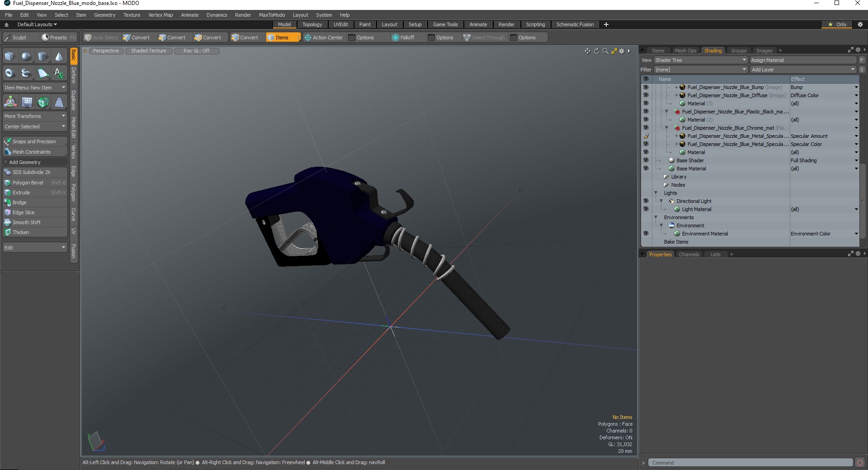Click the Shading panel settings gear icon
Viewport: 868px width, 470px height.
pyautogui.click(x=858, y=50)
